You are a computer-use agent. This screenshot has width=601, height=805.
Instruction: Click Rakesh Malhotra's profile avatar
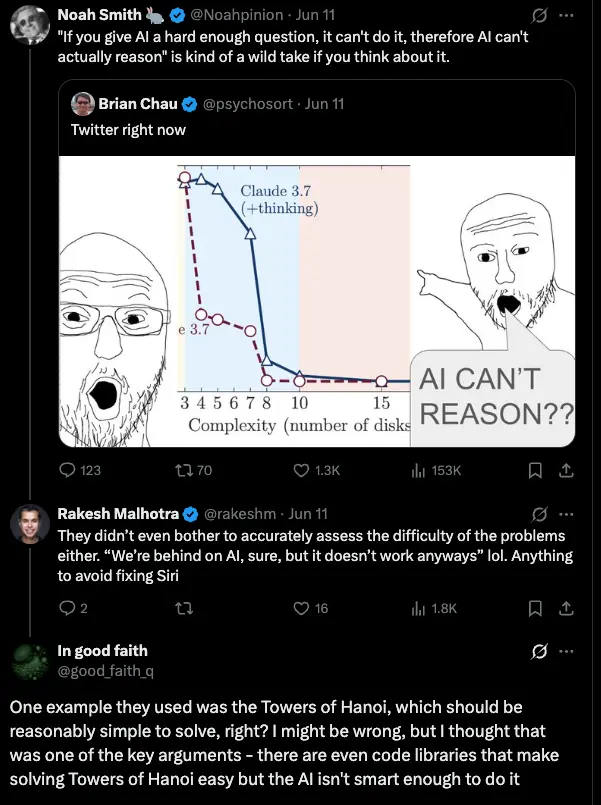(x=29, y=526)
